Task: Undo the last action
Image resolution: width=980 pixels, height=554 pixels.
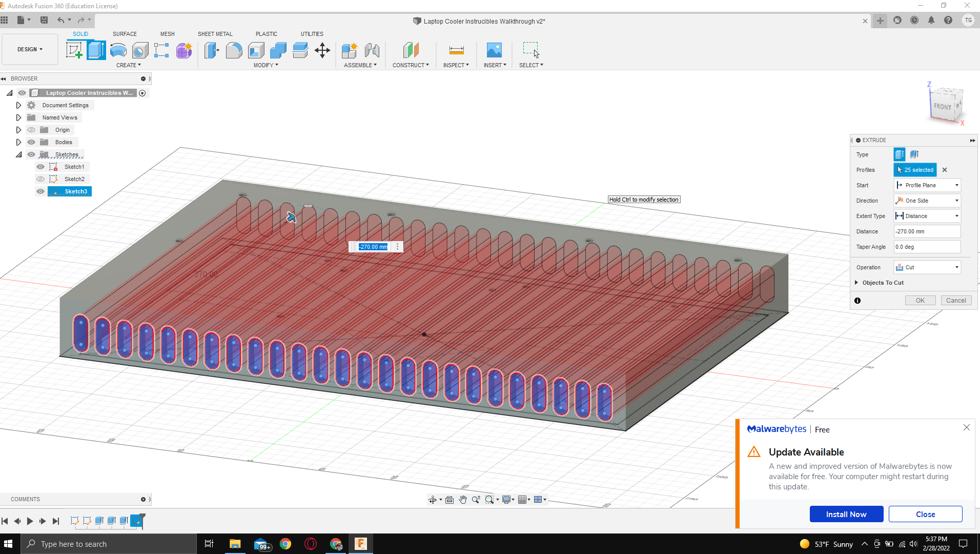Action: (61, 20)
